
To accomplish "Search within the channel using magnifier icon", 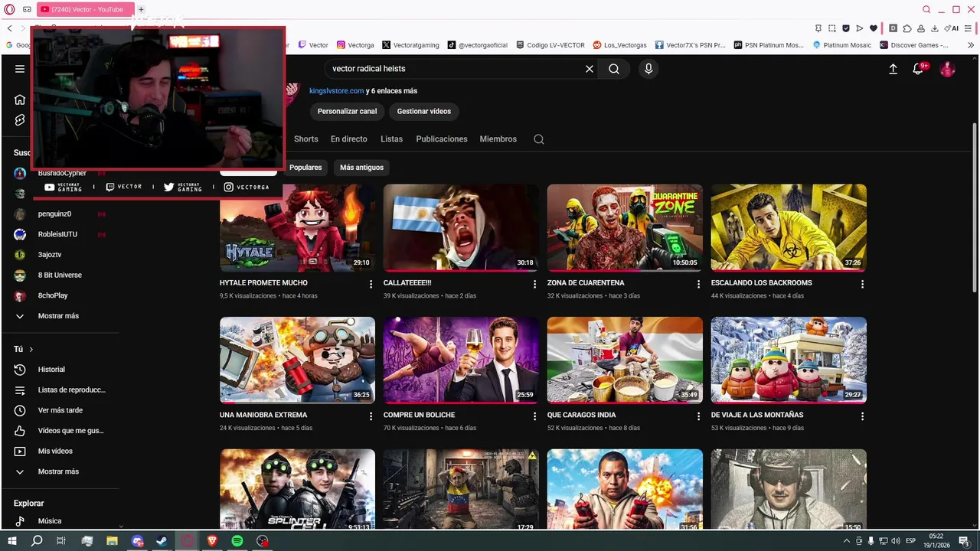I will 539,139.
